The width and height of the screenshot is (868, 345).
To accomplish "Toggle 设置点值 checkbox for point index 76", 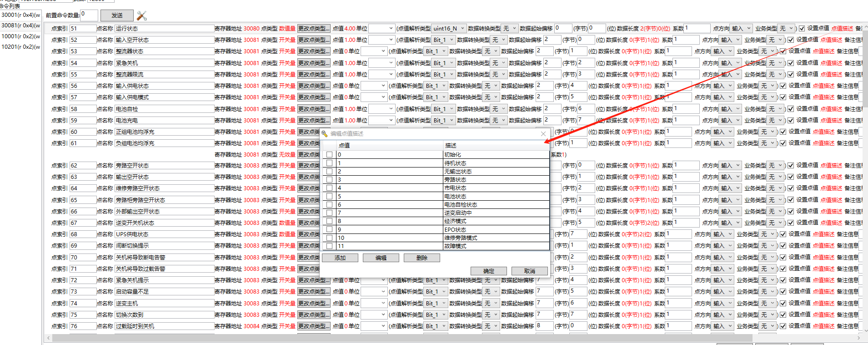I will pyautogui.click(x=783, y=326).
